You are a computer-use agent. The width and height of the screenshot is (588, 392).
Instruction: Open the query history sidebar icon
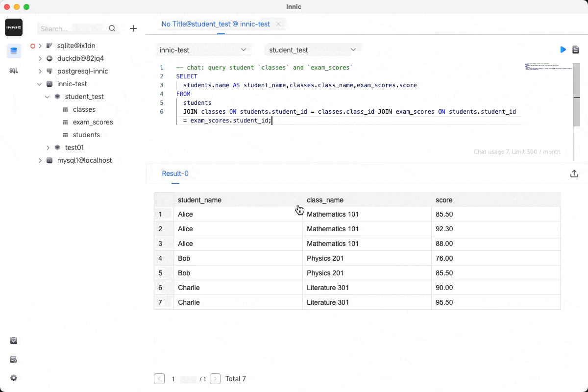14,359
